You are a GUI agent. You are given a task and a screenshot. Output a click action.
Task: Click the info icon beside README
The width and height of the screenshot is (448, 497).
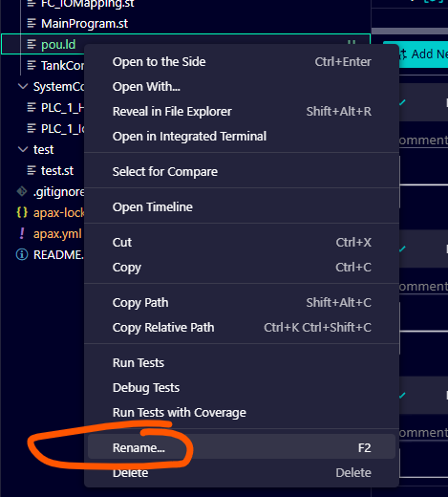click(22, 254)
